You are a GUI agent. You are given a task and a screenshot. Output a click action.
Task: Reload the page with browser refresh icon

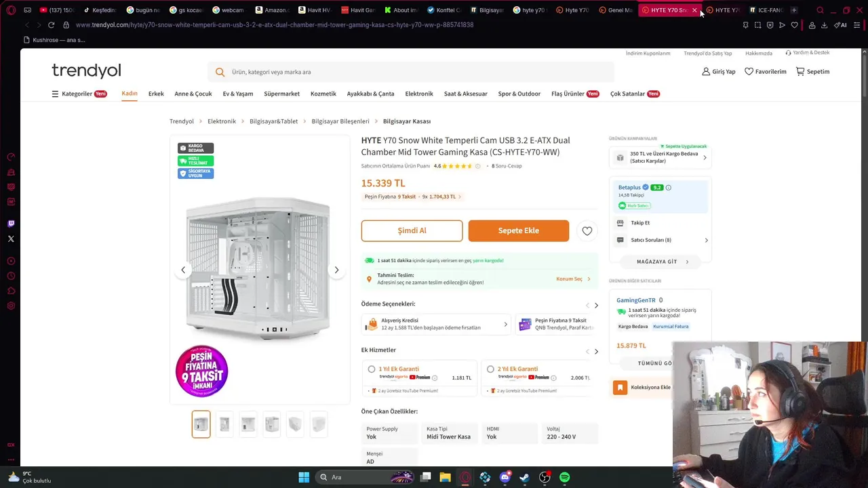(x=51, y=25)
